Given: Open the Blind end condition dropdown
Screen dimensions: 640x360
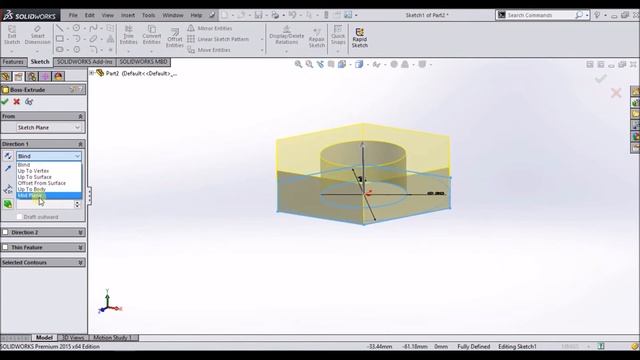Looking at the screenshot, I should pyautogui.click(x=49, y=156).
